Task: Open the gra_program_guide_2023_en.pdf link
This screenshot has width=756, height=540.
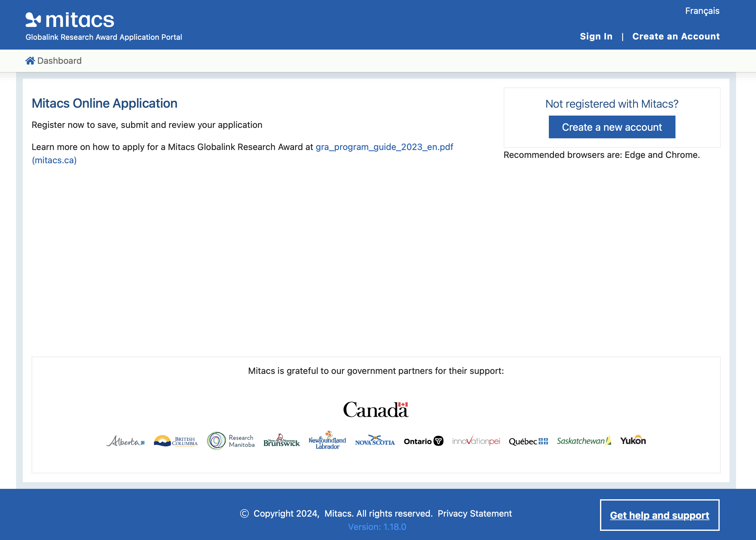Action: coord(384,147)
